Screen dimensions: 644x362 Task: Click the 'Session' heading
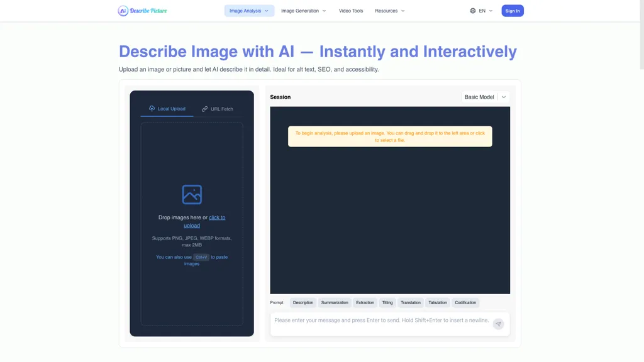(280, 97)
